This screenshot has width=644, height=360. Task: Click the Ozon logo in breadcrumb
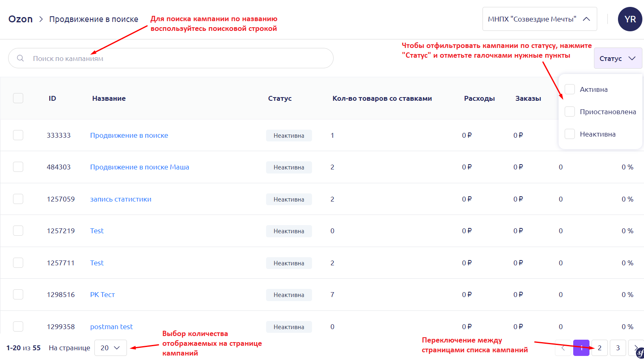tap(20, 19)
